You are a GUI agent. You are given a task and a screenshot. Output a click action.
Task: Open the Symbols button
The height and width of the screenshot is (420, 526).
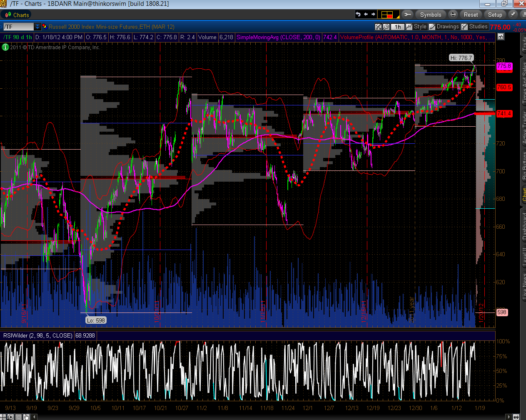pyautogui.click(x=431, y=15)
